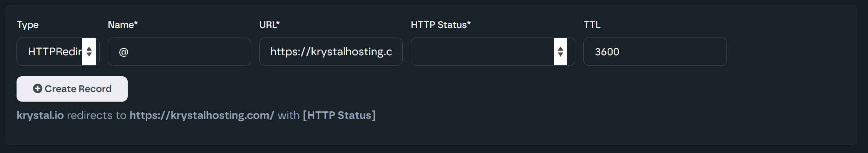868x153 pixels.
Task: Click the Type selector's up-down arrows icon
Action: click(x=89, y=51)
